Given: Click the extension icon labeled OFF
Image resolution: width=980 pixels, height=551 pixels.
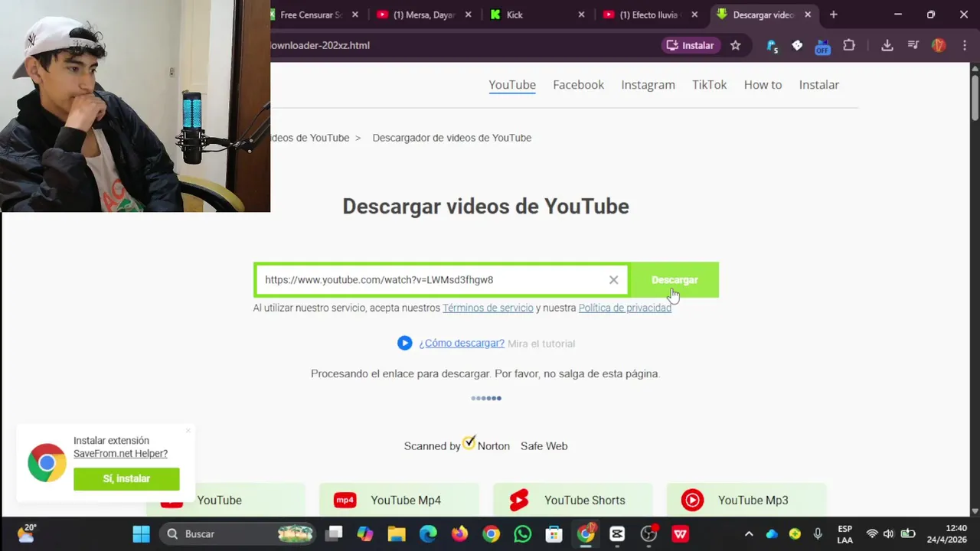Looking at the screenshot, I should pyautogui.click(x=822, y=47).
